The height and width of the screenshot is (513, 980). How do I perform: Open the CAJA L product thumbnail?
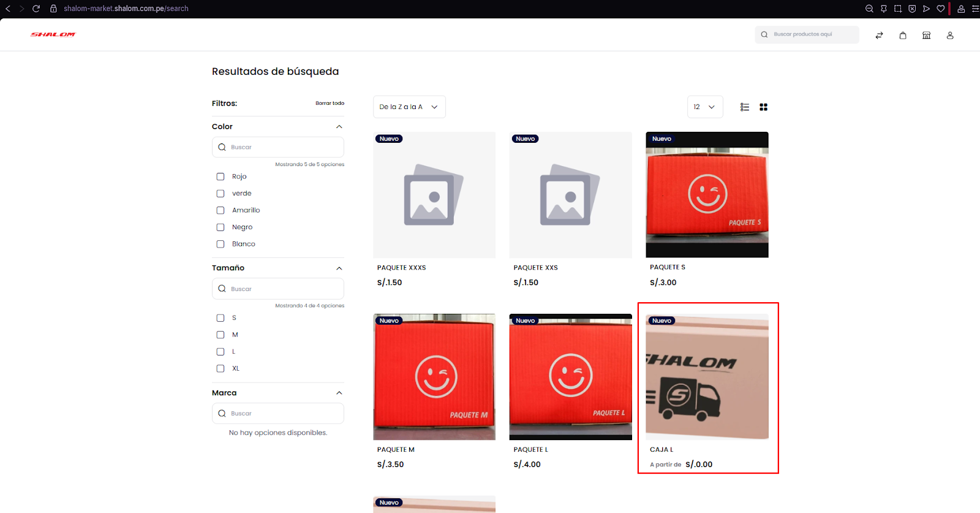point(707,377)
